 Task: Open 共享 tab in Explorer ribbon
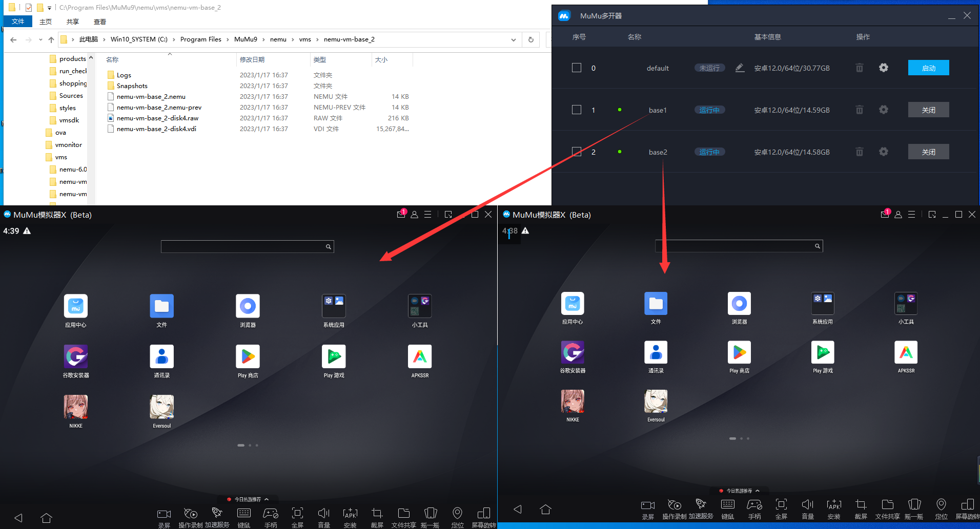click(x=73, y=22)
